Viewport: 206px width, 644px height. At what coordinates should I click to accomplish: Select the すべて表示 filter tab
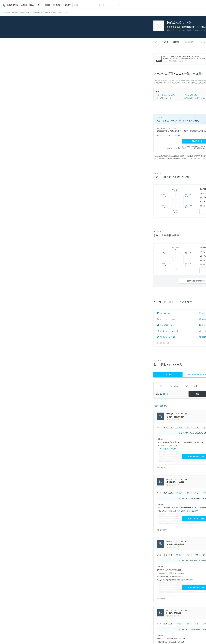pos(168,374)
